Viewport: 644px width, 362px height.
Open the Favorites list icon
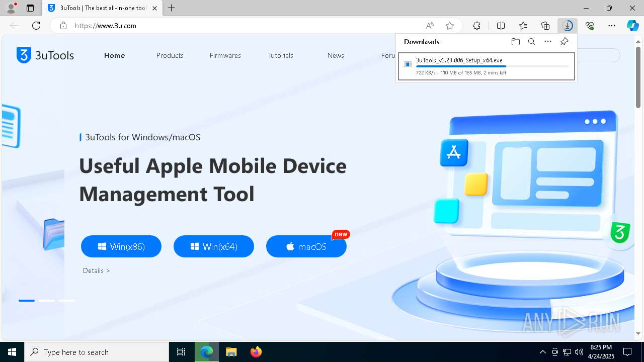coord(523,26)
